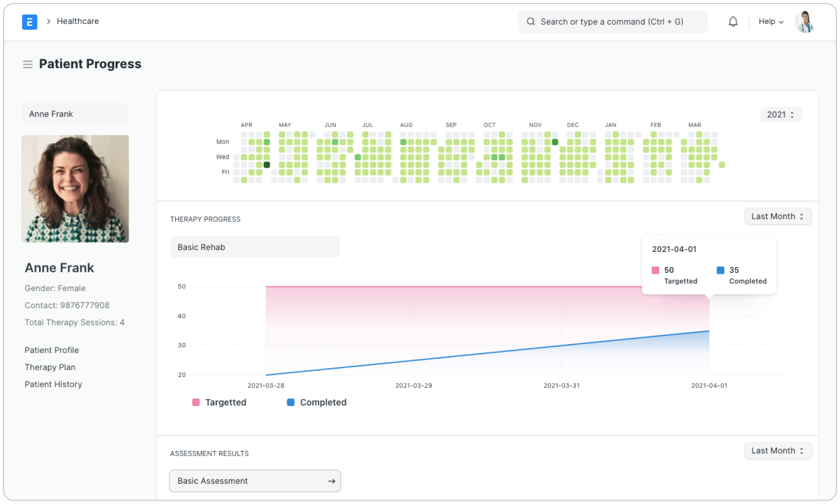Viewport: 840px width, 504px height.
Task: Click the blue app logo icon
Action: [x=30, y=22]
